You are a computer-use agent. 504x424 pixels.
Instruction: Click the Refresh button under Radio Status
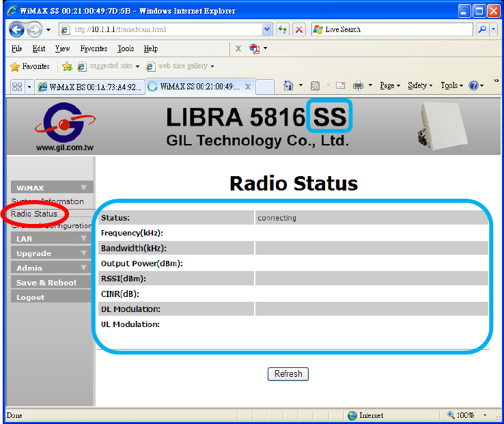(288, 374)
